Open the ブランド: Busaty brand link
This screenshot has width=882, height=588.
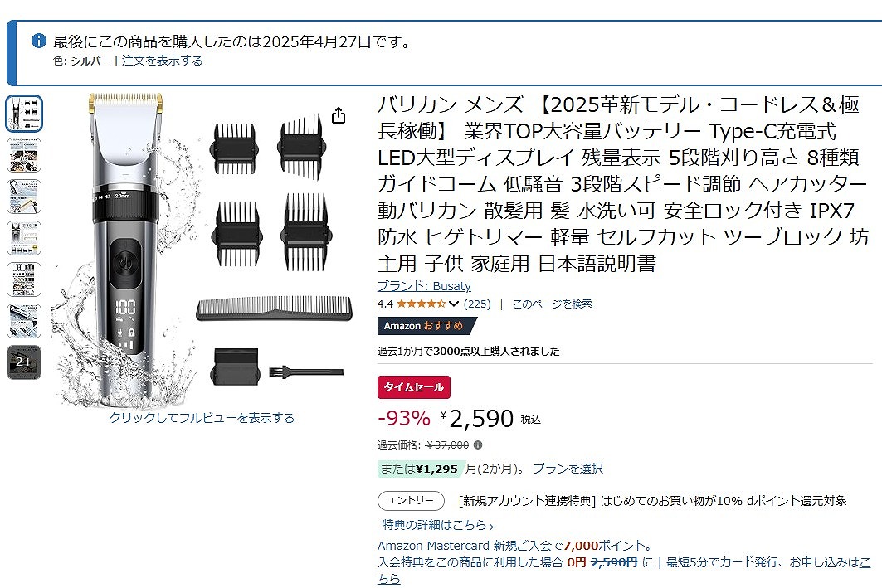click(x=424, y=285)
